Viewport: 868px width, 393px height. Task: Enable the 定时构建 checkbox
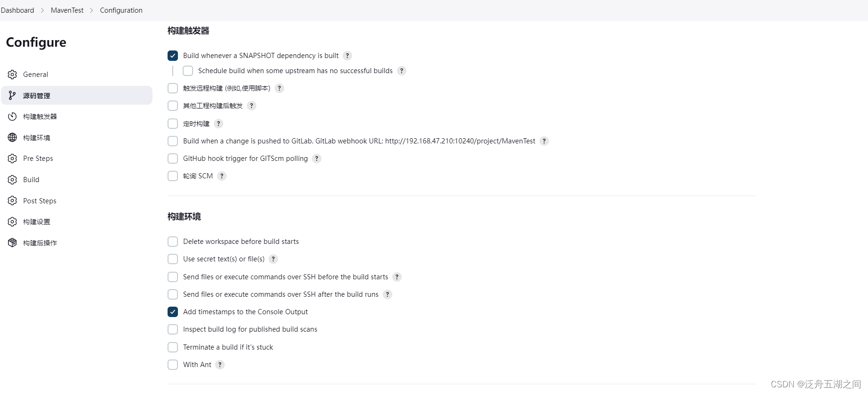click(173, 124)
